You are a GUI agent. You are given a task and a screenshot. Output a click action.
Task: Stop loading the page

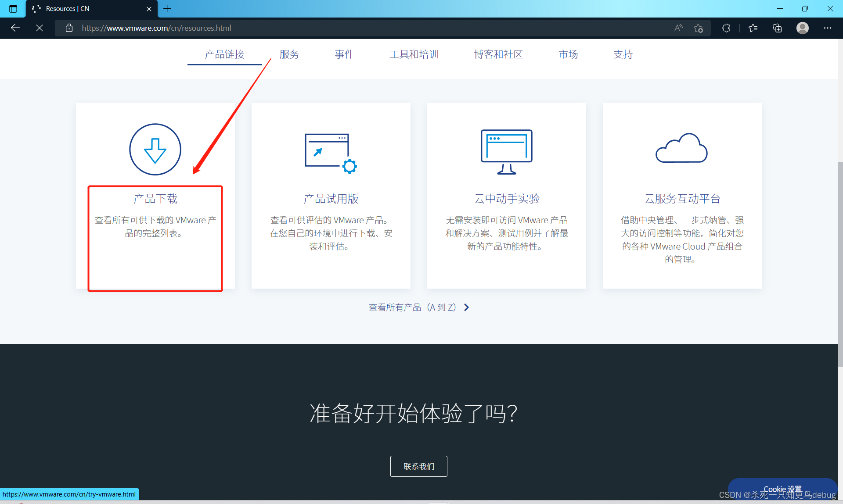tap(40, 28)
